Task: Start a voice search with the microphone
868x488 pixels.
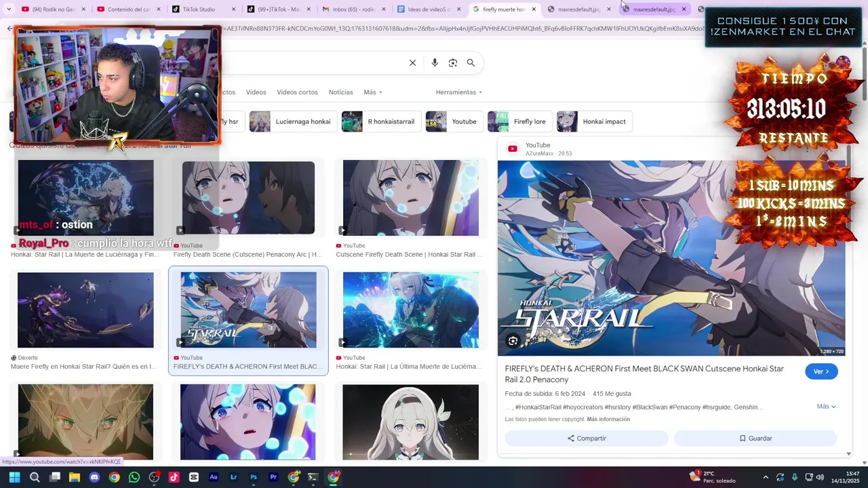Action: click(435, 63)
